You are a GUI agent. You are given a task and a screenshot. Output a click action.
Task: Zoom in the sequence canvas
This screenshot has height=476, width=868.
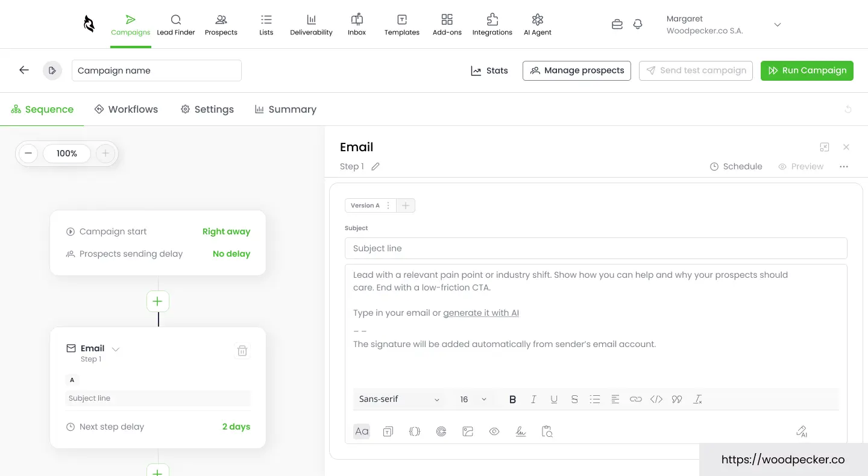coord(105,154)
